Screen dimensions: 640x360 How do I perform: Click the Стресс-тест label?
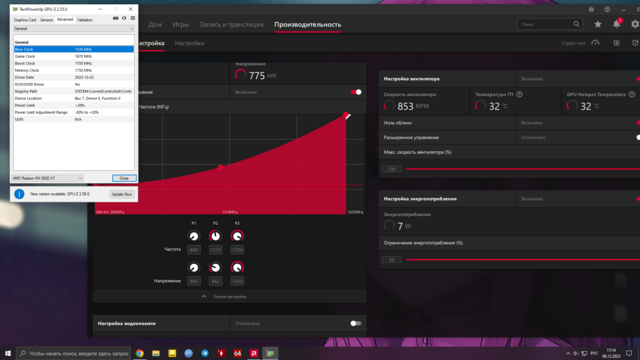tap(573, 43)
